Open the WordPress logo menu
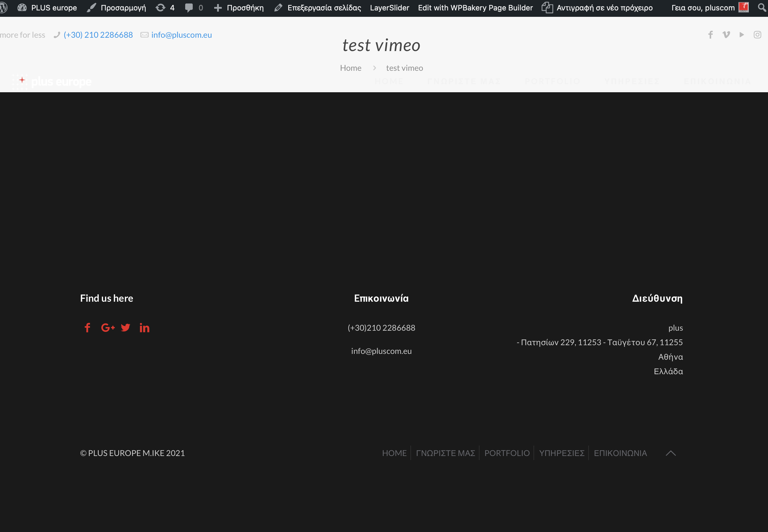The width and height of the screenshot is (768, 532). (3, 8)
